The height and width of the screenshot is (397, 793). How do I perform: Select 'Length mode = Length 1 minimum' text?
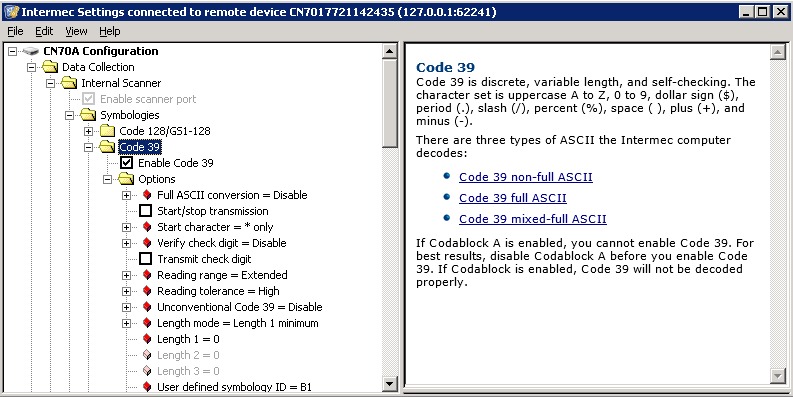(x=238, y=323)
